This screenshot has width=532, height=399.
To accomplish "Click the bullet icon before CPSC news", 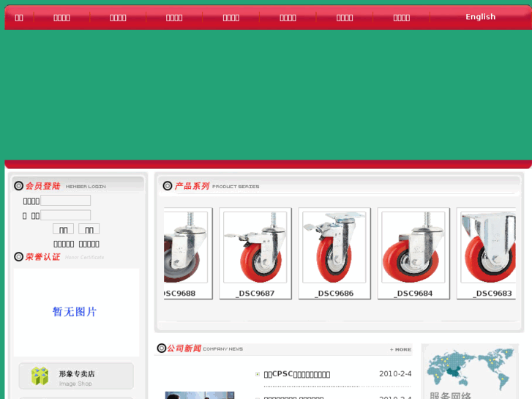I will pyautogui.click(x=258, y=374).
